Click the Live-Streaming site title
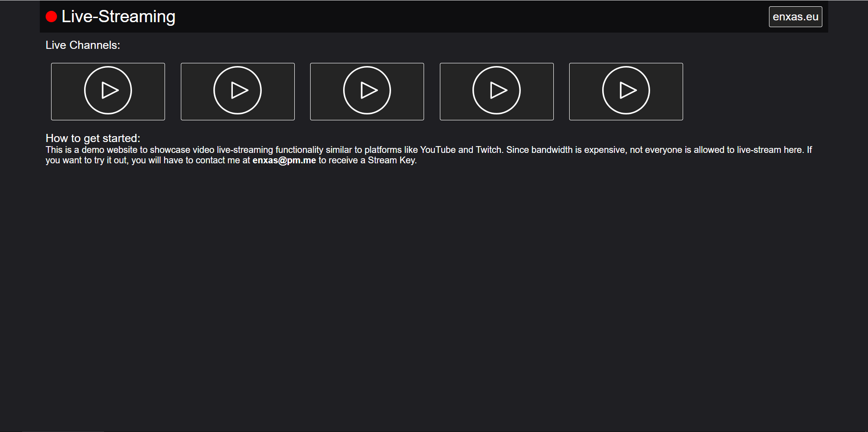The height and width of the screenshot is (432, 868). [x=118, y=17]
